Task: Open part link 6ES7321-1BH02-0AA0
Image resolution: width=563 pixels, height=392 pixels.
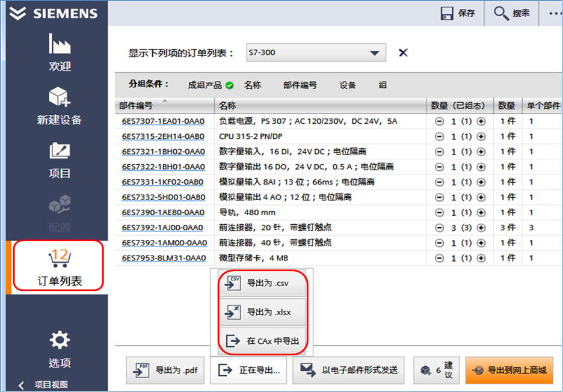Action: coord(164,152)
